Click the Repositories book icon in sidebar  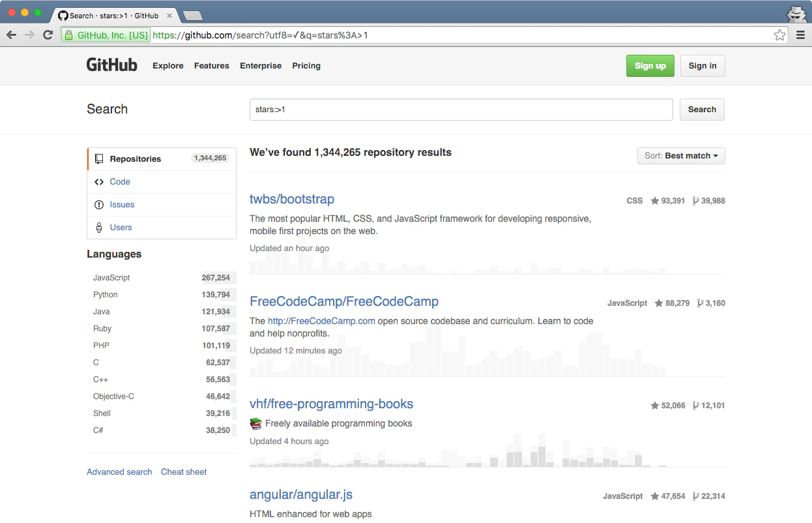[x=99, y=158]
